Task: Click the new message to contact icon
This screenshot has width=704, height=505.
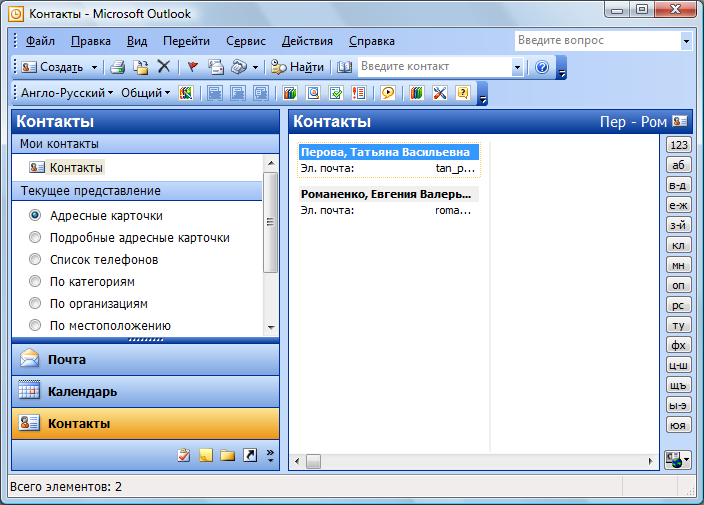Action: click(x=216, y=67)
